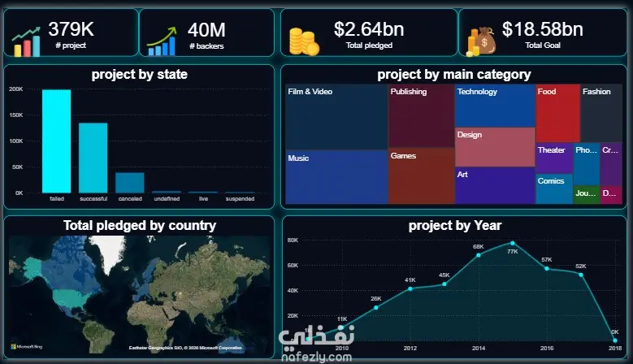Select the Fashion treemap tile
633x364 pixels.
[x=601, y=113]
